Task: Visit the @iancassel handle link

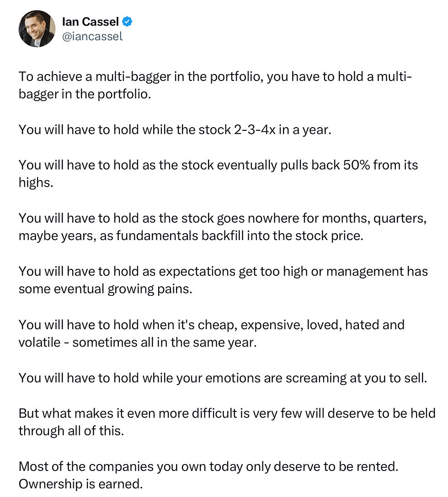Action: pyautogui.click(x=92, y=37)
